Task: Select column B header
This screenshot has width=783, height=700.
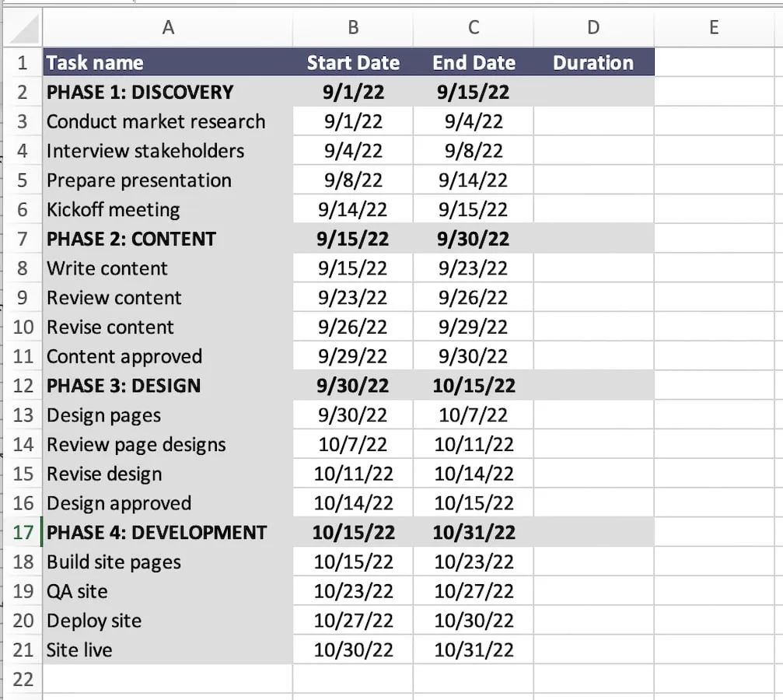Action: click(x=352, y=27)
